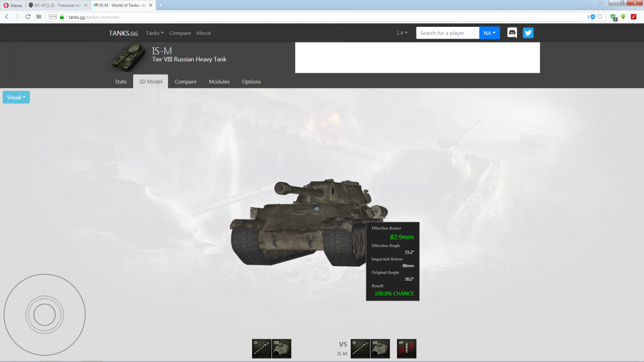Open the Modules tab
The height and width of the screenshot is (362, 644).
click(x=219, y=82)
